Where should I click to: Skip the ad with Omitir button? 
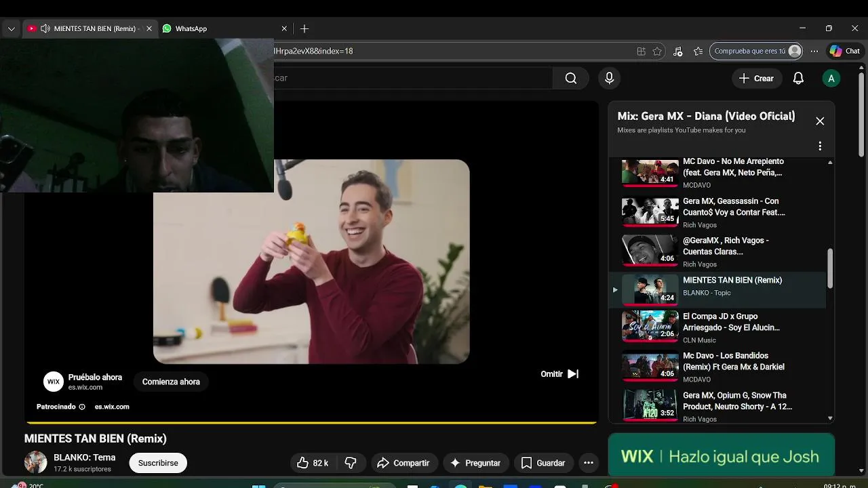tap(559, 373)
